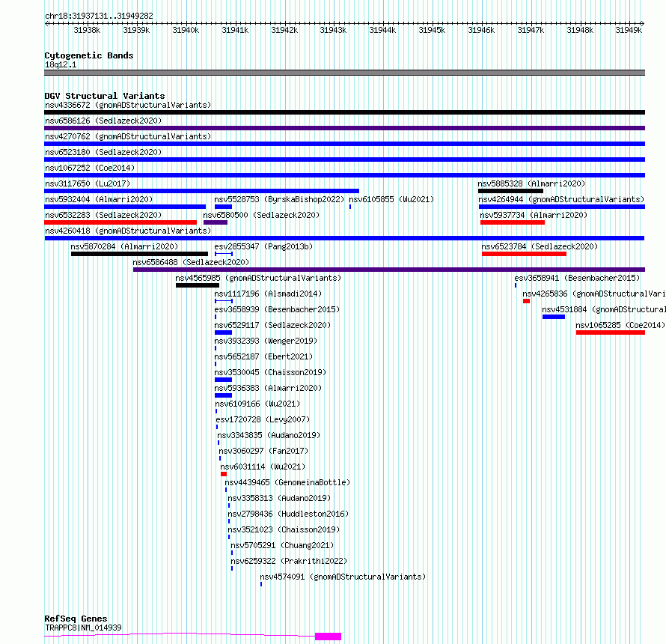Open nsv6586488 (Sedlazeck2020) label

(x=191, y=262)
